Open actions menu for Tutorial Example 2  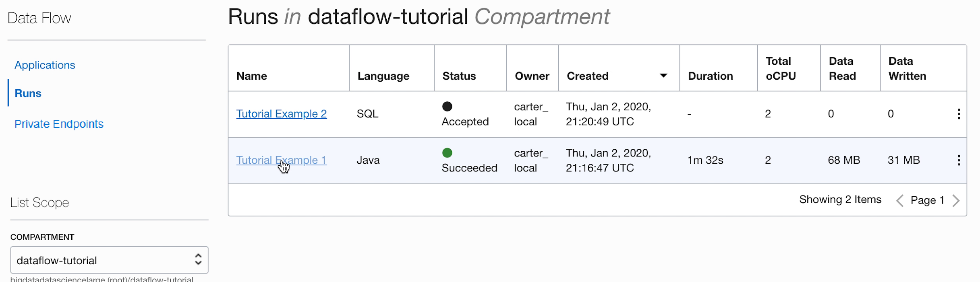click(959, 114)
